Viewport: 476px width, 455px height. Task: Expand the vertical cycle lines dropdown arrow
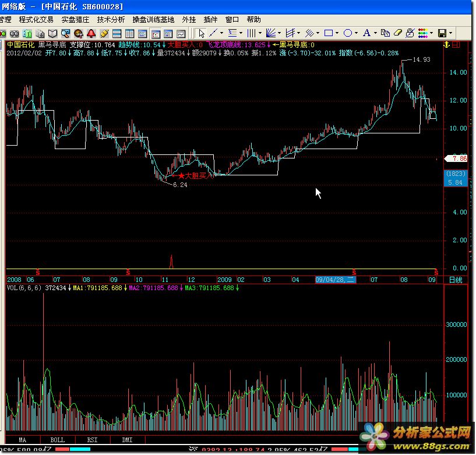[x=260, y=33]
